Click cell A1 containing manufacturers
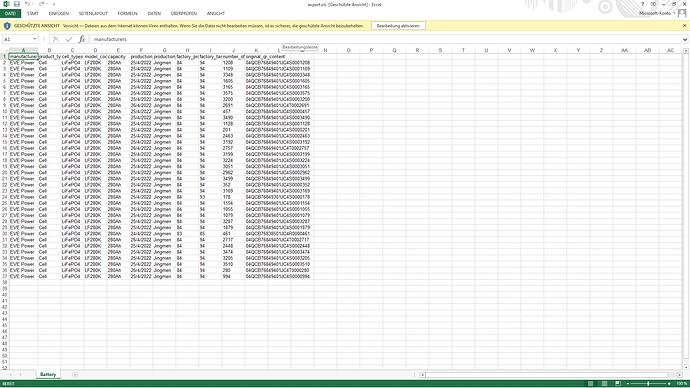Viewport: 690px width, 388px height. [23, 57]
